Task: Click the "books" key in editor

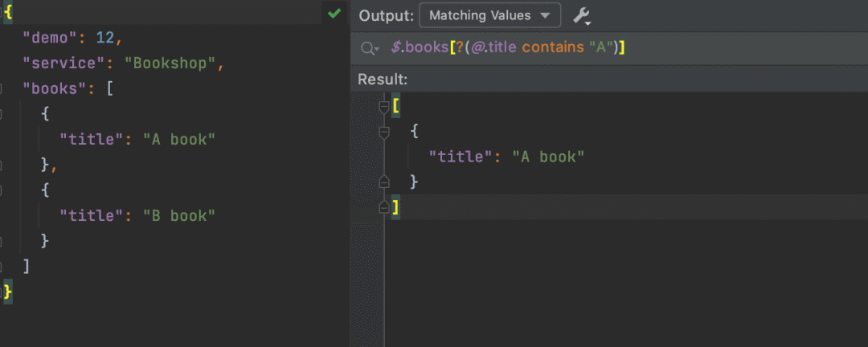Action: click(55, 88)
